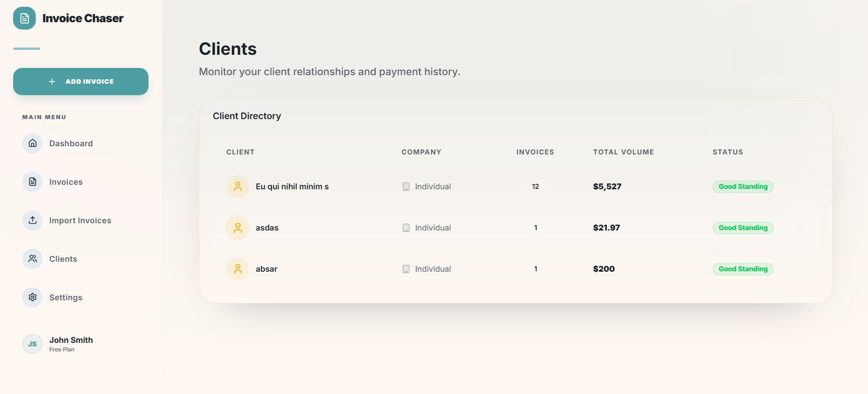Open John Smith profile name
The height and width of the screenshot is (394, 868).
pos(71,340)
